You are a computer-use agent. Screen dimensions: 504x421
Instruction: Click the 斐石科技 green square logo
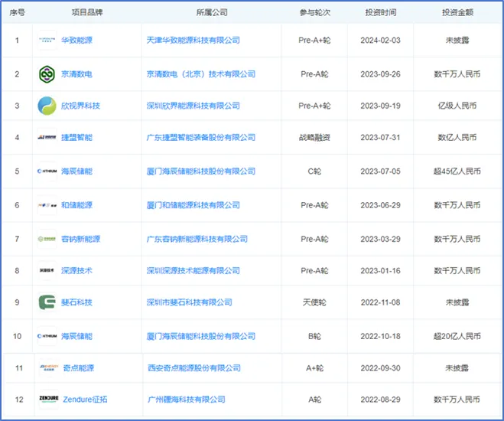47,302
